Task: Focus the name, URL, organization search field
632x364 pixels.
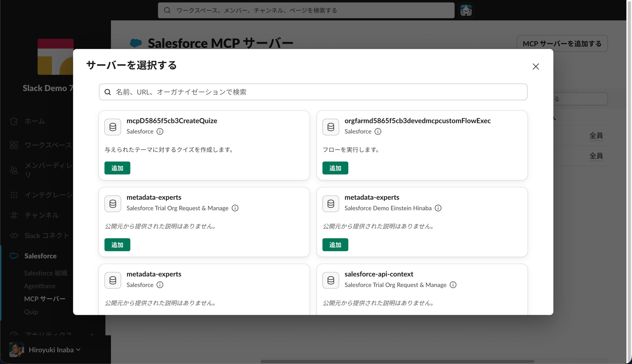Action: click(x=313, y=92)
